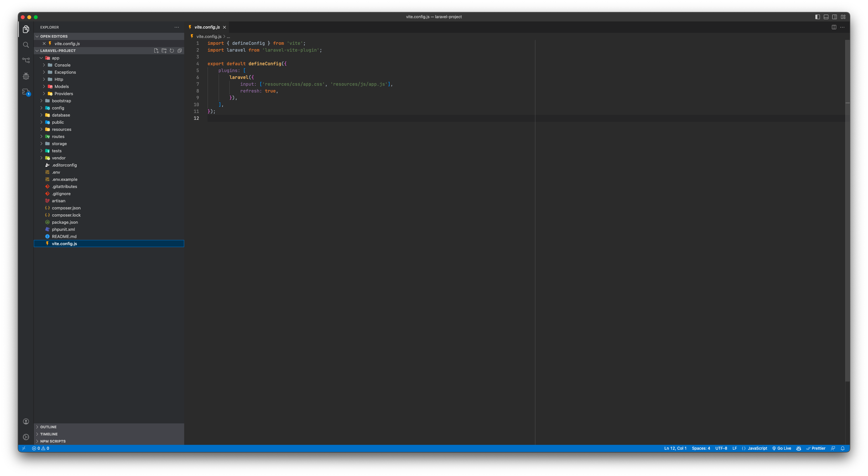The width and height of the screenshot is (868, 476).
Task: Collapse all folders in explorer
Action: coord(180,51)
